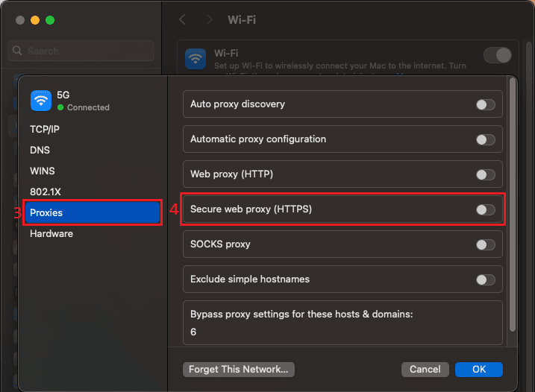Switch to the DNS tab
Viewport: 535px width, 392px height.
pyautogui.click(x=40, y=150)
